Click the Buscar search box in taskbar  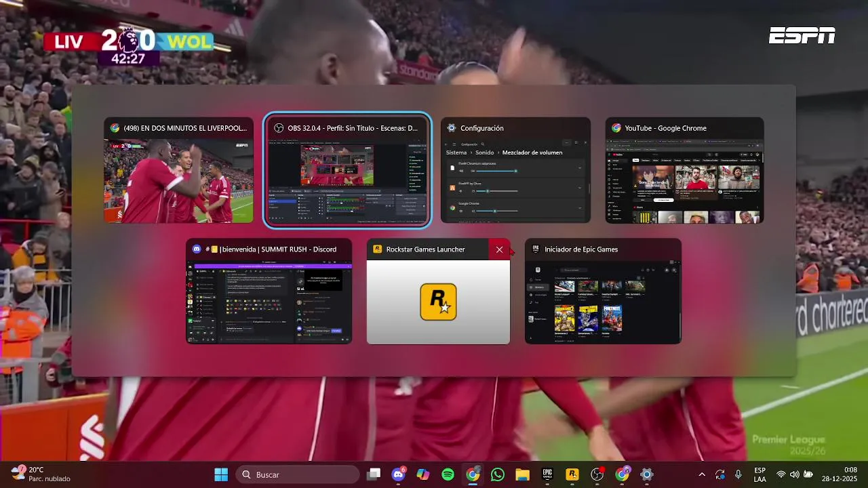[x=297, y=474]
